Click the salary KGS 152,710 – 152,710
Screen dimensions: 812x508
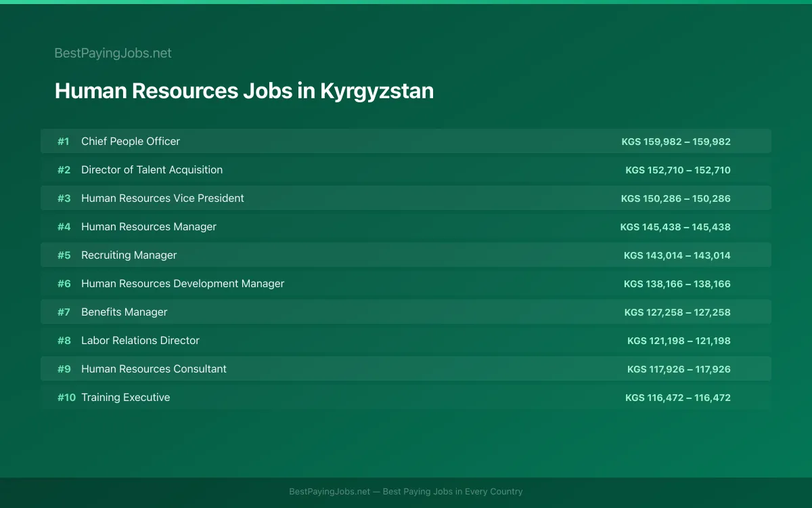coord(678,170)
